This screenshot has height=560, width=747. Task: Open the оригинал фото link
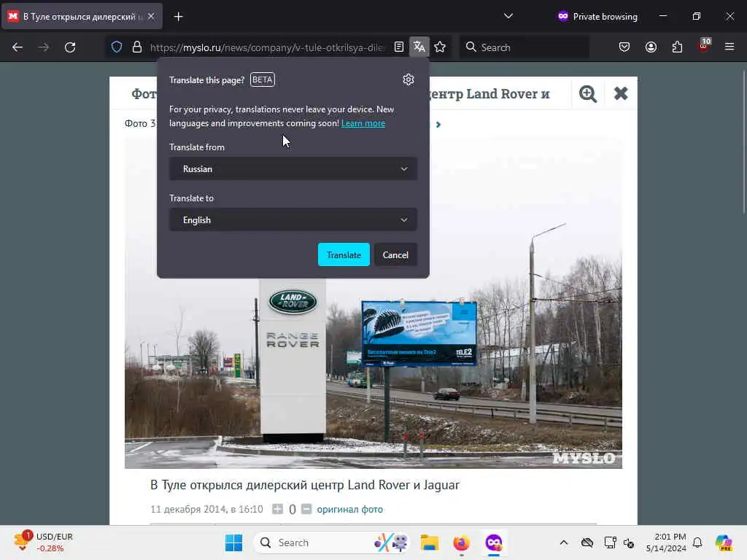pyautogui.click(x=349, y=510)
